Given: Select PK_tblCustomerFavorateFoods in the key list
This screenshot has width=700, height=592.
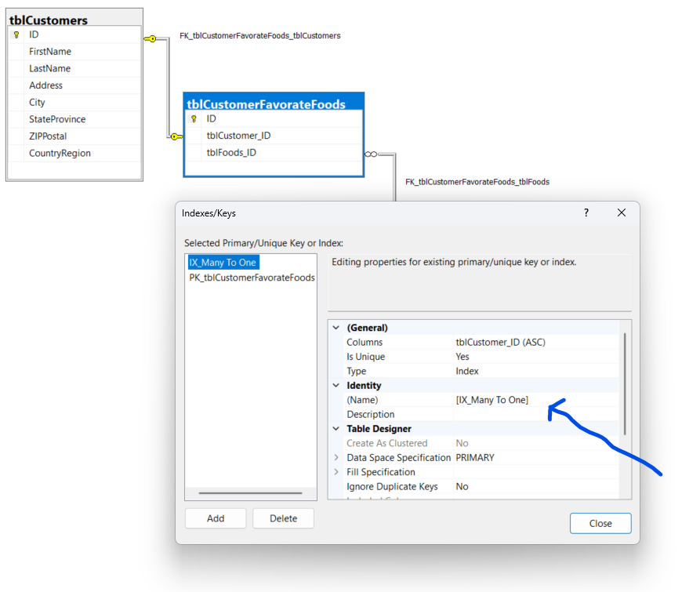Looking at the screenshot, I should point(252,278).
